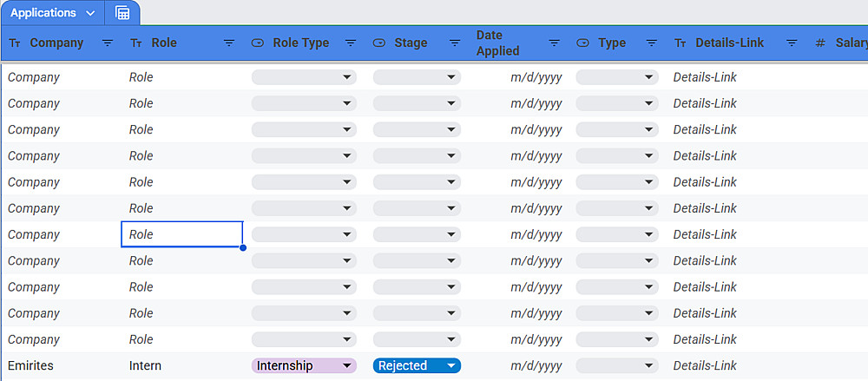Open the filter menu for Company column

tap(108, 43)
